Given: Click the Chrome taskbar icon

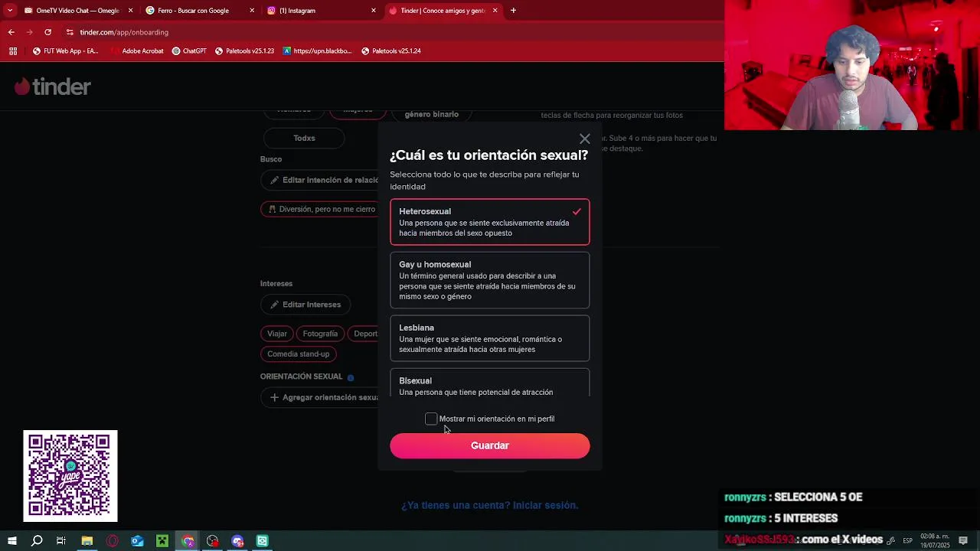Looking at the screenshot, I should (188, 541).
